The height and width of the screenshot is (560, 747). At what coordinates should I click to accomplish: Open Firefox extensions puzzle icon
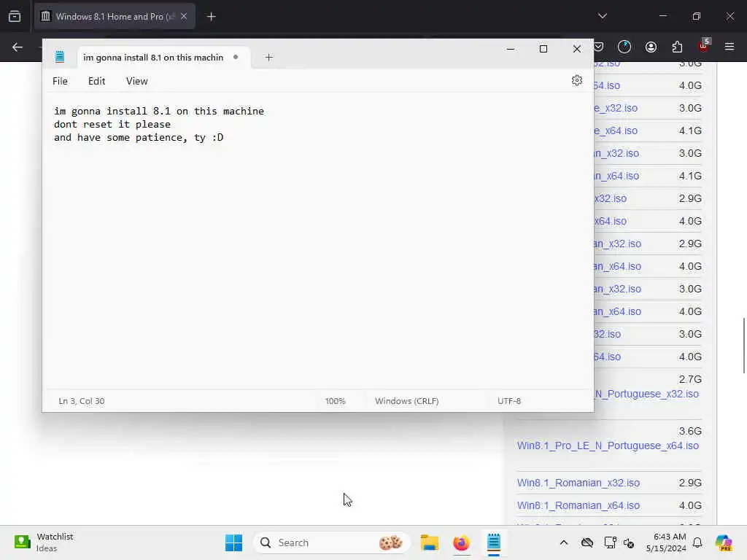pos(677,47)
